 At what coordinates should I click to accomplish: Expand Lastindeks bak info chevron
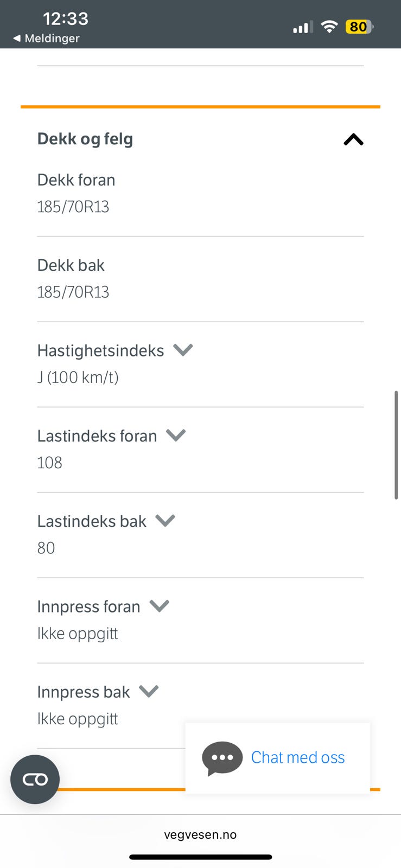[165, 521]
